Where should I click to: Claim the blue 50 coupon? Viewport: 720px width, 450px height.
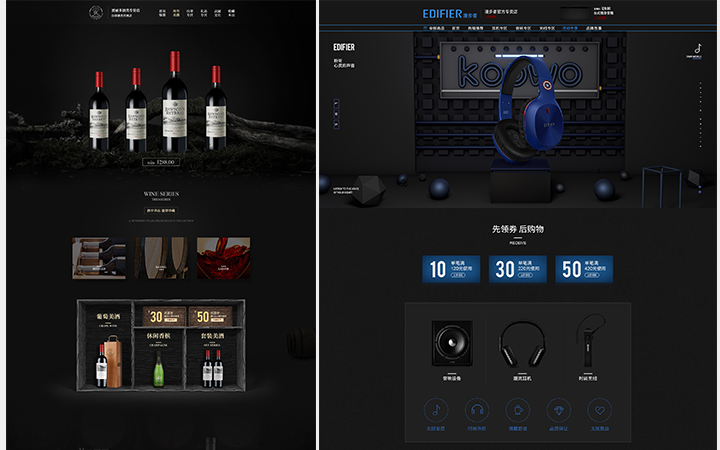(584, 269)
